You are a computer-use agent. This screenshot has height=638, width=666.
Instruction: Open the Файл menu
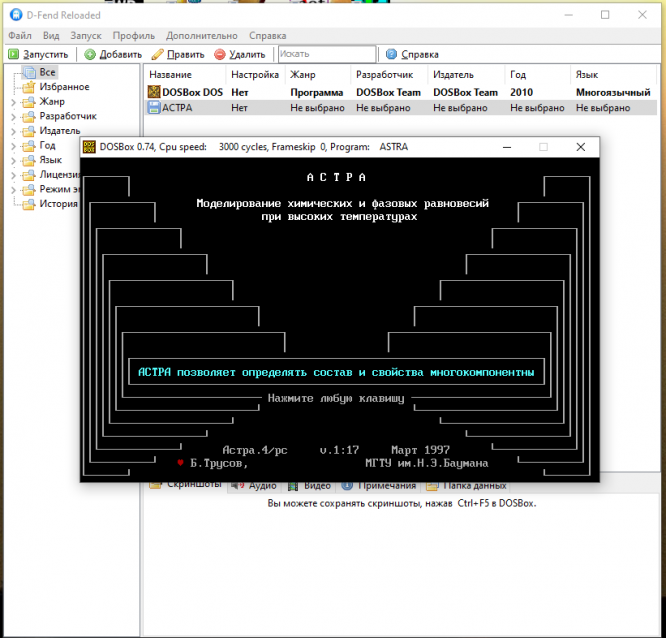(19, 35)
